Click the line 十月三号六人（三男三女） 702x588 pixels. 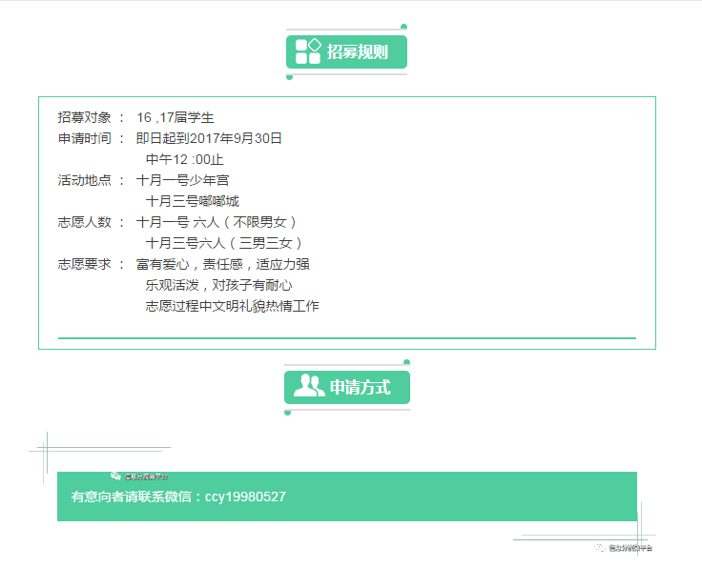tap(225, 243)
